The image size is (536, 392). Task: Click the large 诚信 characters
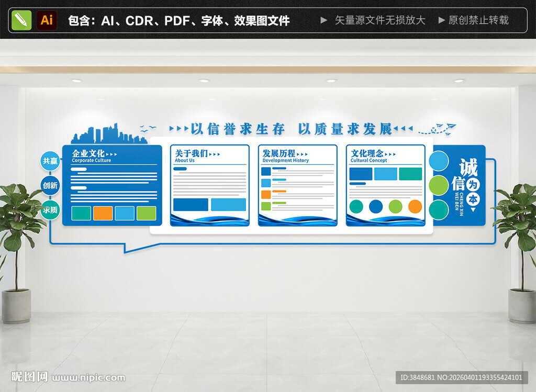(x=464, y=174)
